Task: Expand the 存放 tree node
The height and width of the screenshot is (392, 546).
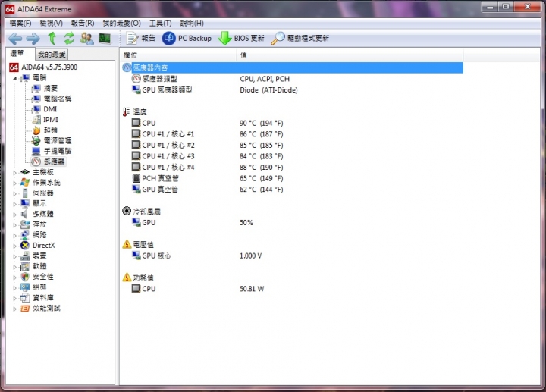Action: pyautogui.click(x=14, y=225)
